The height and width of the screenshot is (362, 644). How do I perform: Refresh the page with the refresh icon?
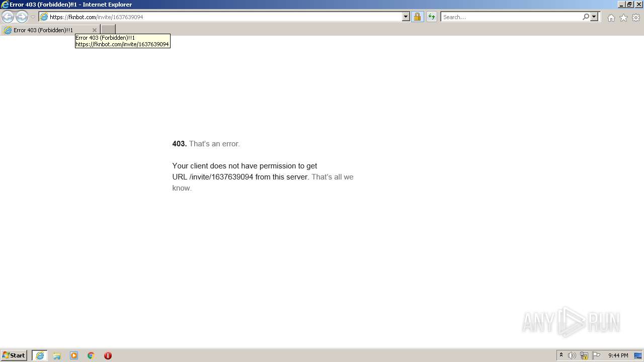[431, 17]
